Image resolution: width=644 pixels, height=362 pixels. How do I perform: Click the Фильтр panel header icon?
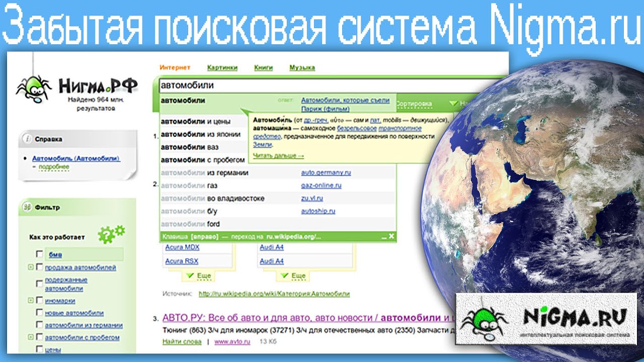click(x=28, y=207)
